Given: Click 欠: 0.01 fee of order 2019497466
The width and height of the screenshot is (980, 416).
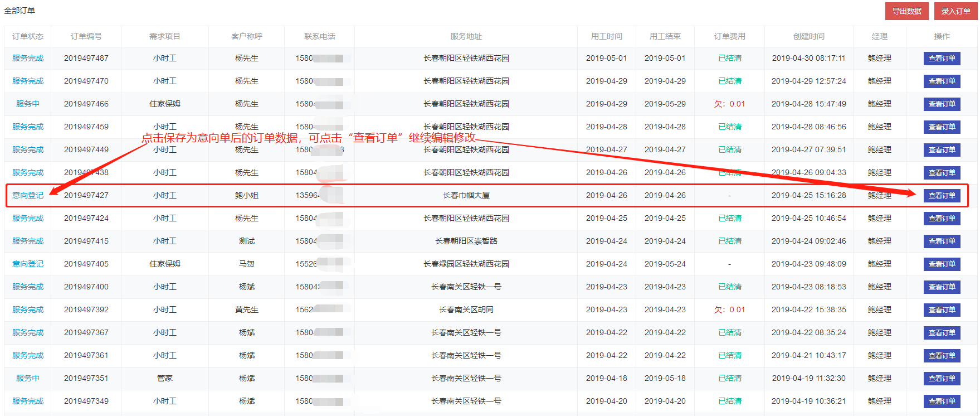Looking at the screenshot, I should coord(730,104).
